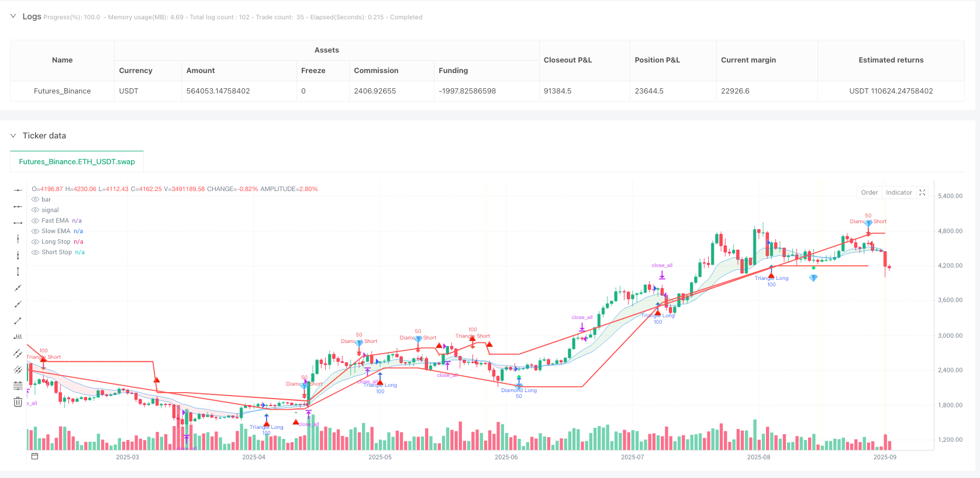Screen dimensions: 980x478
Task: Collapse the Ticker data section
Action: tap(13, 136)
